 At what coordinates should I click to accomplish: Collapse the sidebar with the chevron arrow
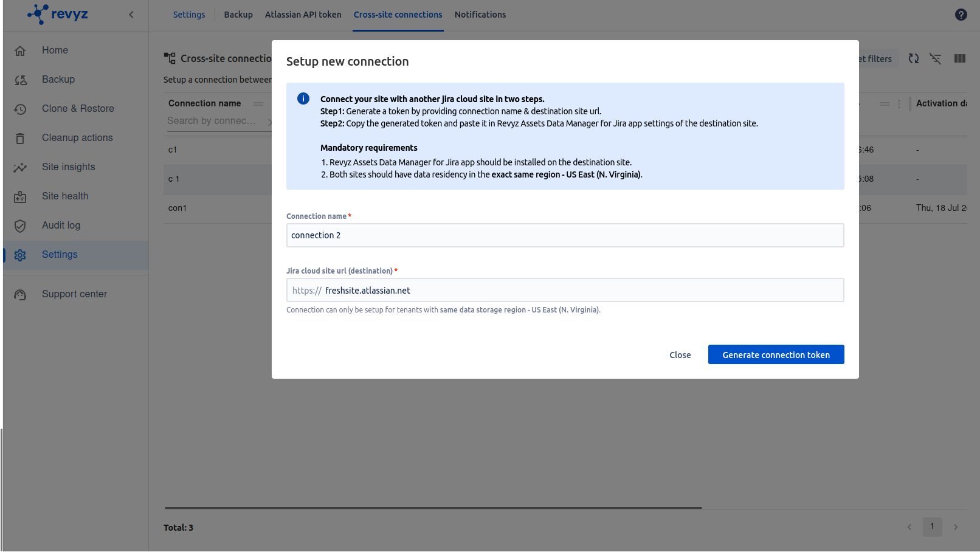tap(131, 15)
